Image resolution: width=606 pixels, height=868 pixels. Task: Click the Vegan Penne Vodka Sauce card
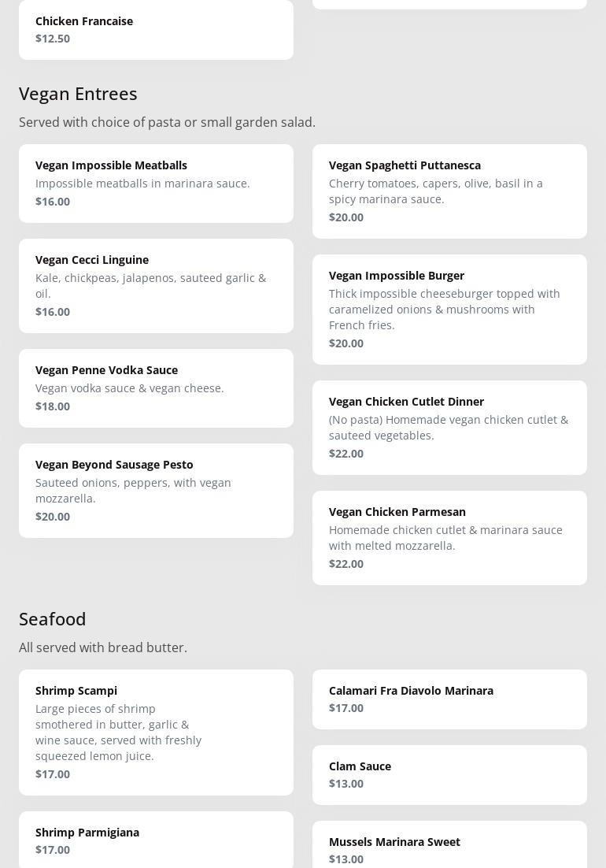[156, 388]
